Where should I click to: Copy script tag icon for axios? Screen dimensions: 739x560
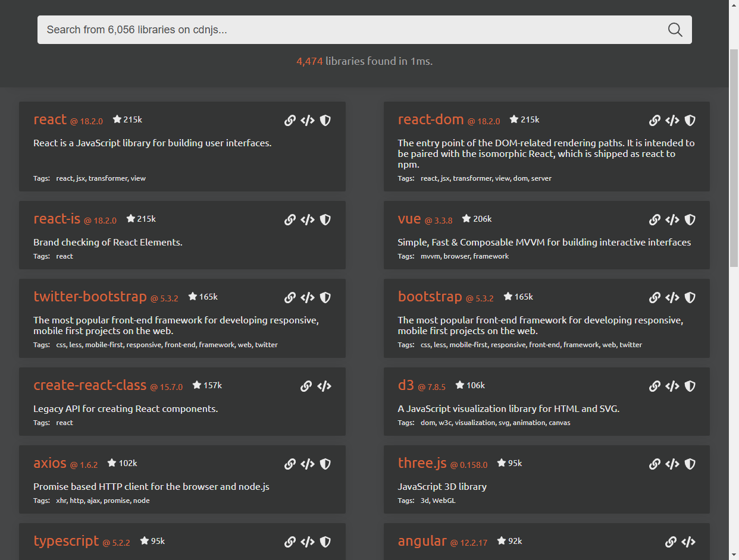point(307,464)
